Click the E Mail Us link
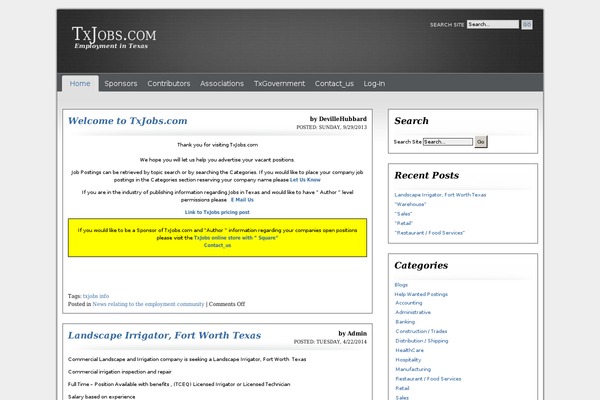The height and width of the screenshot is (400, 600). click(242, 200)
